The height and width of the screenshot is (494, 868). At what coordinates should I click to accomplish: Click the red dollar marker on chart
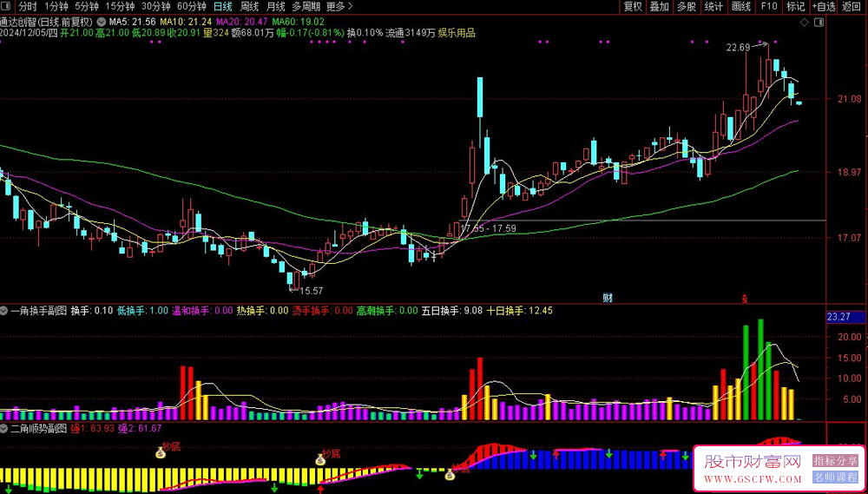pos(745,299)
